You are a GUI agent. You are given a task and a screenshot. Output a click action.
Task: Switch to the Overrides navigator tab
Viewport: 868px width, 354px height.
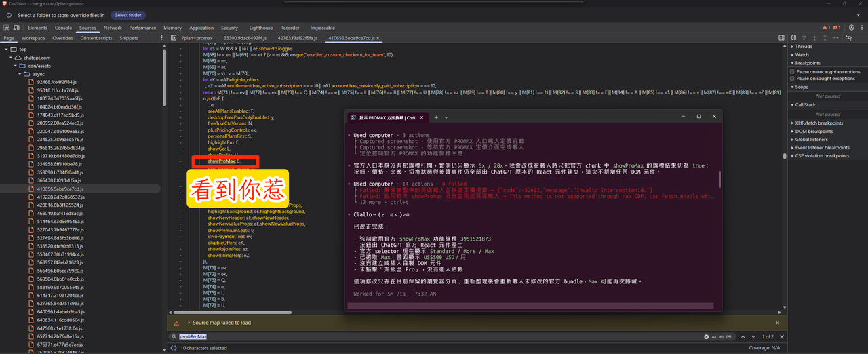point(62,38)
